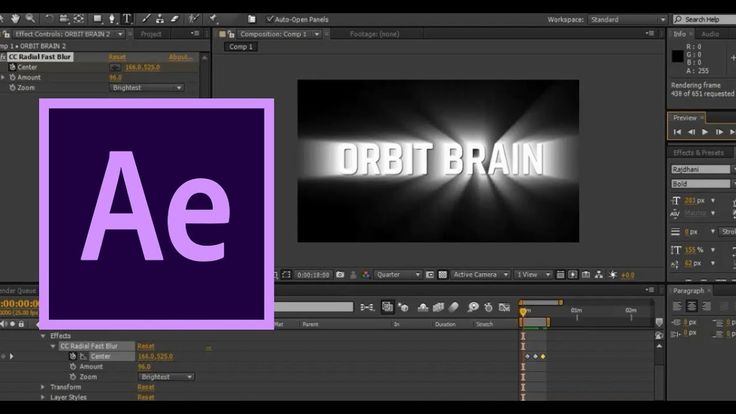Toggle Fast Previews in viewer
The image size is (736, 414).
pyautogui.click(x=573, y=275)
